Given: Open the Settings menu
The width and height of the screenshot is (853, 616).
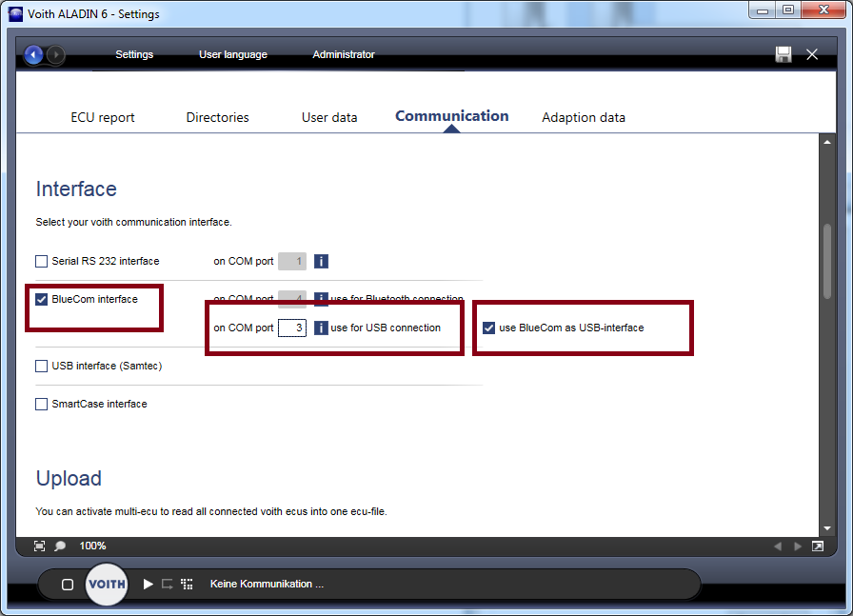Looking at the screenshot, I should [x=134, y=54].
